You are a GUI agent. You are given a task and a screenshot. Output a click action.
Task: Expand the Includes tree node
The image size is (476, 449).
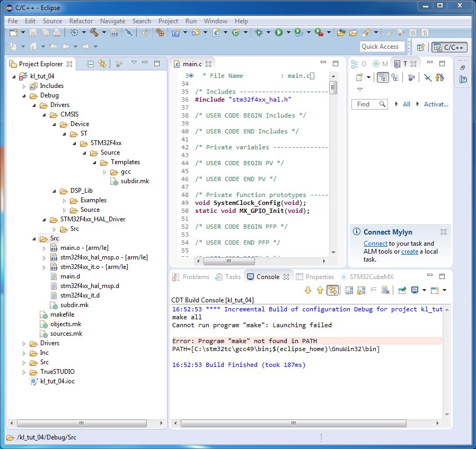[24, 86]
